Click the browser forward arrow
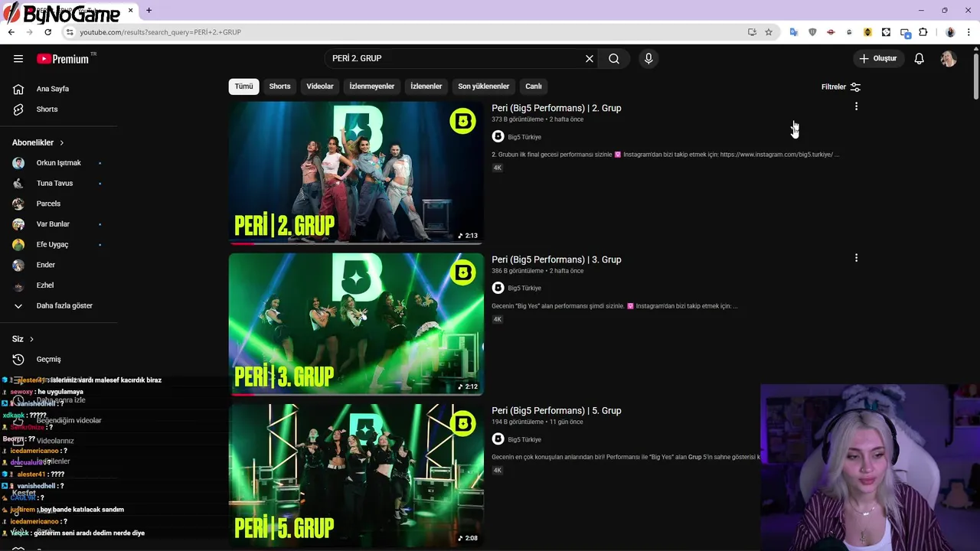 29,32
